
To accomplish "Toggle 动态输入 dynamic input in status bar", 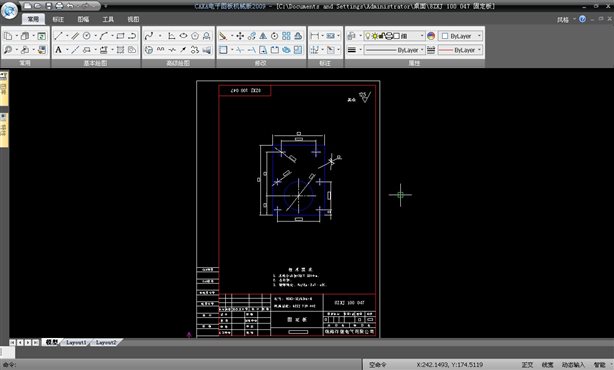I will pos(573,365).
